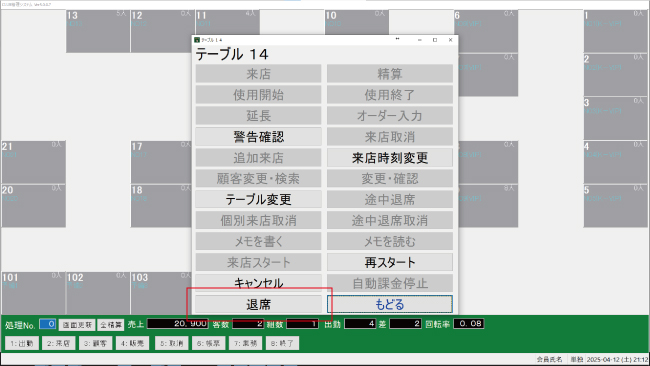The height and width of the screenshot is (366, 650).
Task: Click the 全精算 button
Action: [111, 325]
